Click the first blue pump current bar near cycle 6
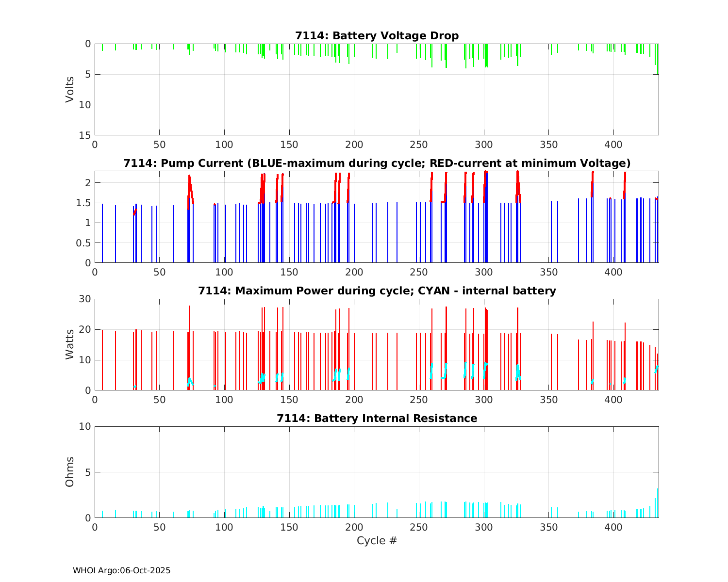 click(102, 233)
